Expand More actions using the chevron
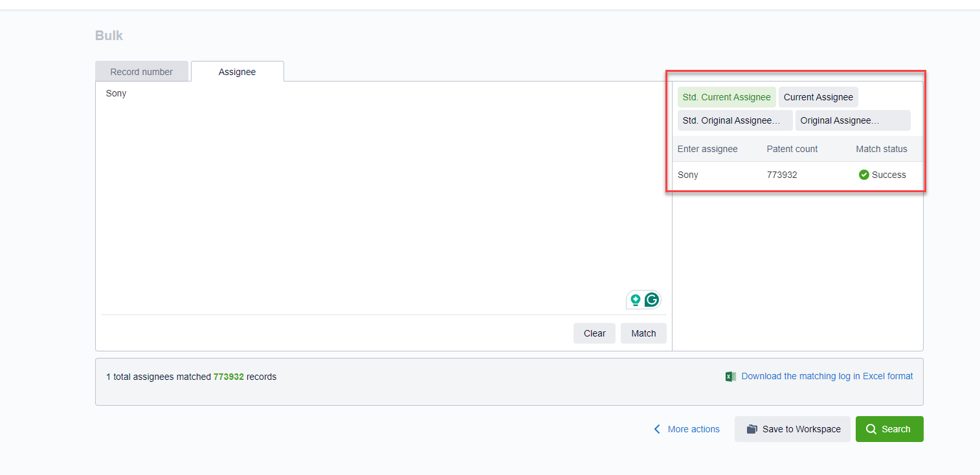This screenshot has width=980, height=475. [658, 429]
